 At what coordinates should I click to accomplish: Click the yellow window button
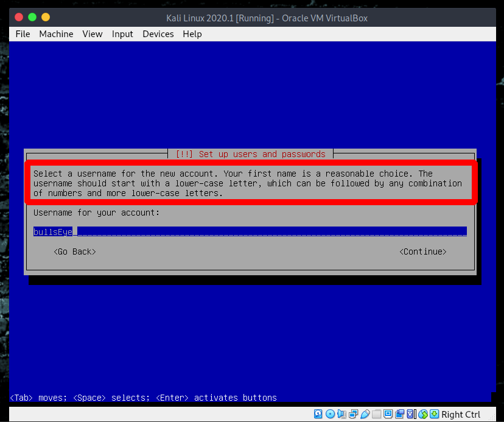click(46, 17)
